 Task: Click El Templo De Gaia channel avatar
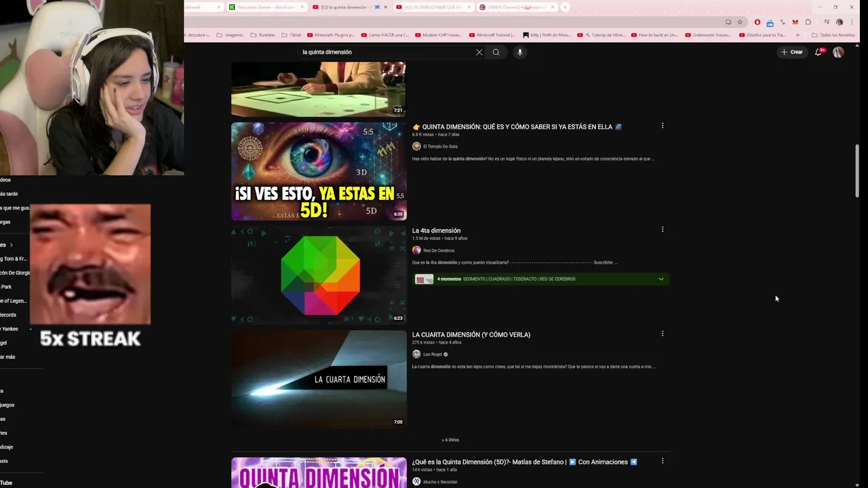(x=416, y=146)
